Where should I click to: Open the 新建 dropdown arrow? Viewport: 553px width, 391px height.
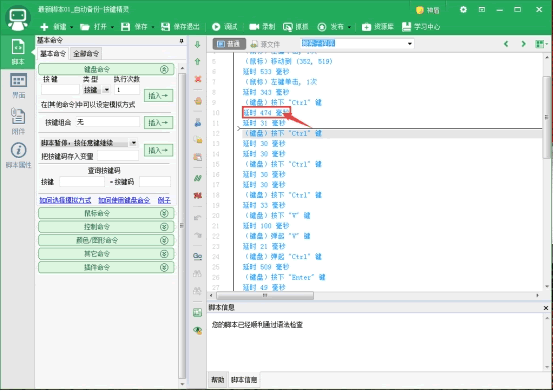[x=72, y=27]
